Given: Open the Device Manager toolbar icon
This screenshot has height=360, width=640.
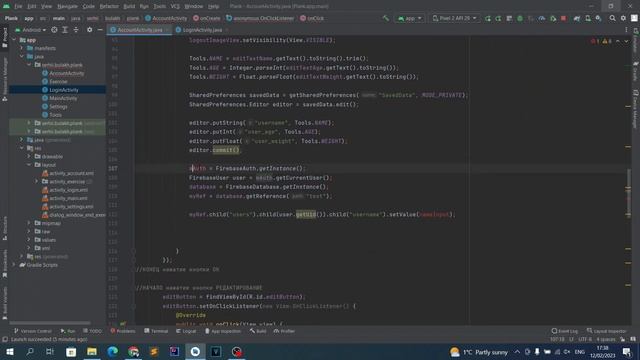Looking at the screenshot, I should [588, 18].
